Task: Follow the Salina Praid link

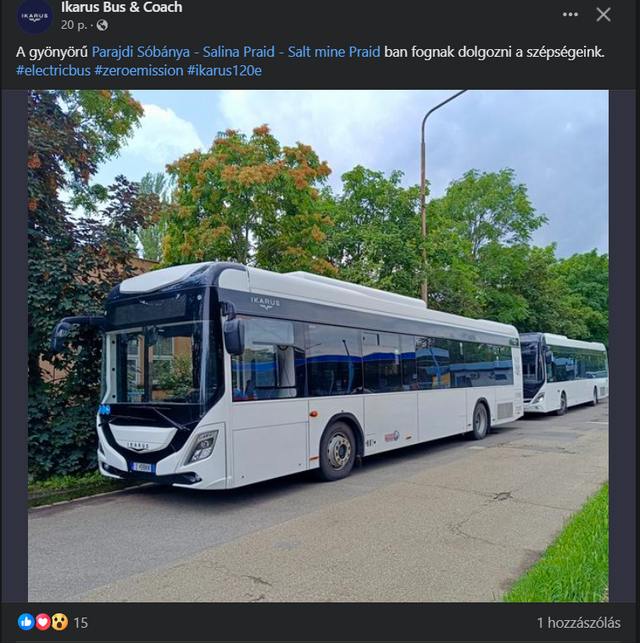Action: tap(239, 52)
